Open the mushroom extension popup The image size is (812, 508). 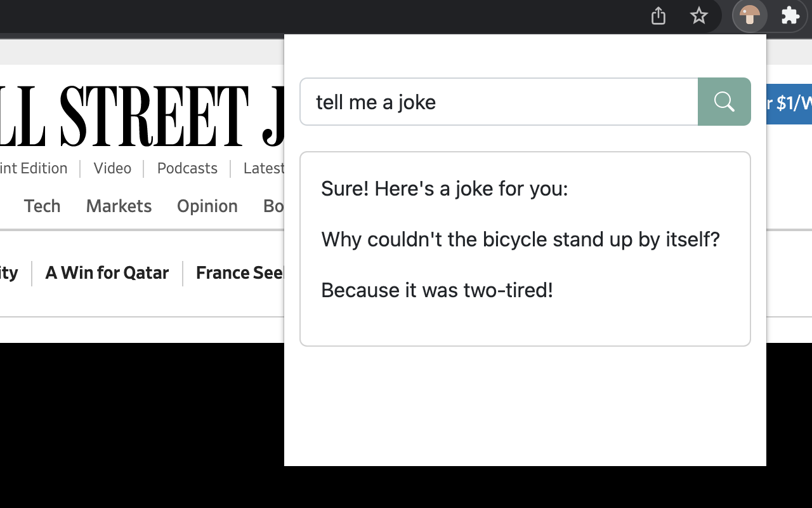(750, 16)
